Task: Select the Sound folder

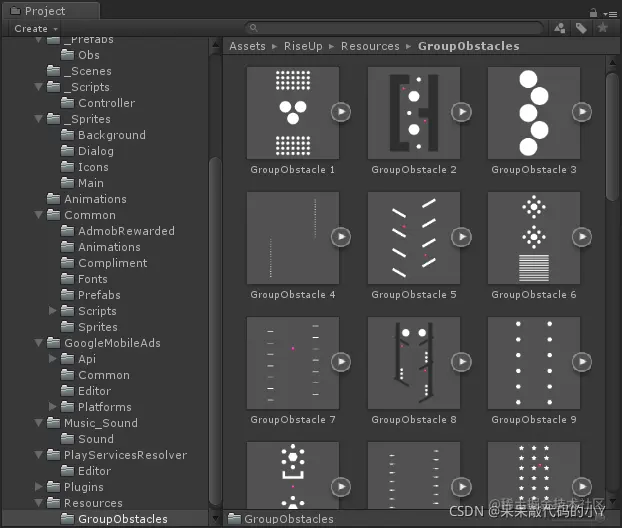Action: 87,439
